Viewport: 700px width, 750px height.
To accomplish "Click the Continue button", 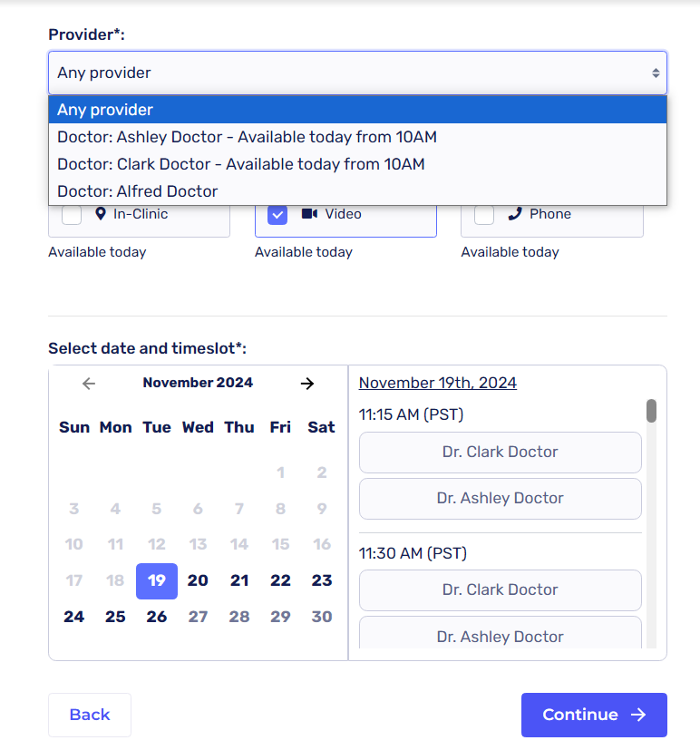I will click(594, 715).
